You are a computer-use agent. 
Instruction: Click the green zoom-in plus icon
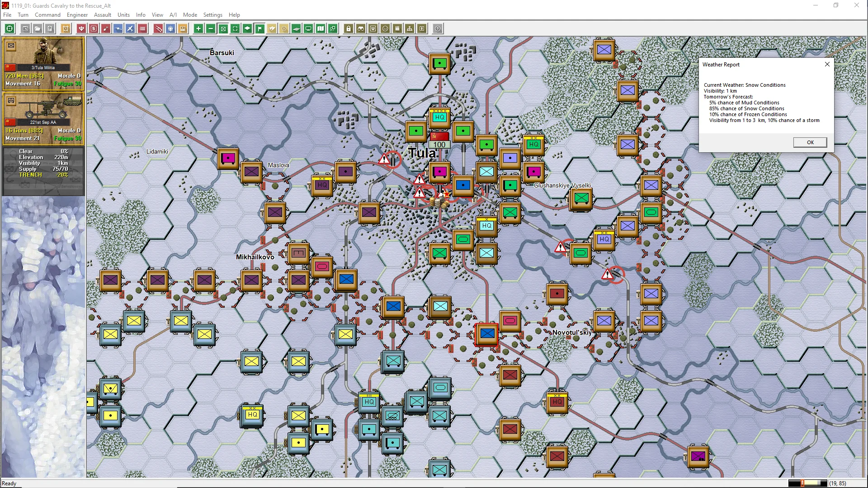coord(198,28)
